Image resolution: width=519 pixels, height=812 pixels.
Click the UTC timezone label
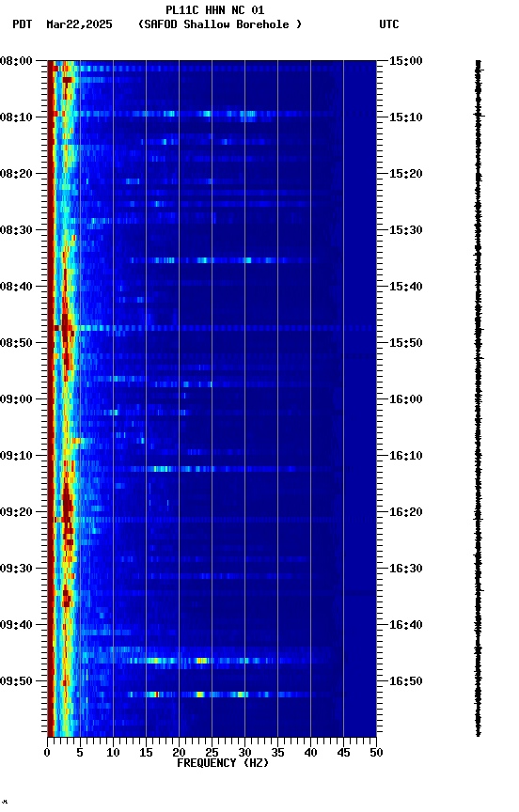(389, 24)
